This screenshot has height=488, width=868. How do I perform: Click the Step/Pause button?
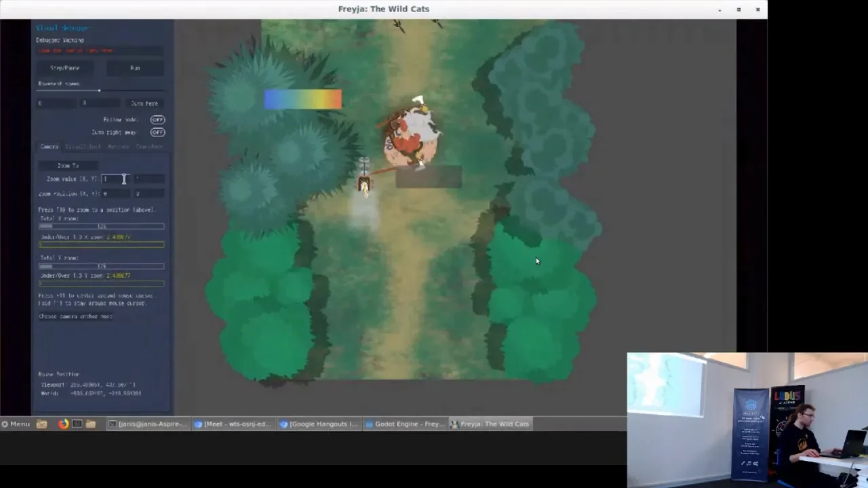(x=65, y=68)
